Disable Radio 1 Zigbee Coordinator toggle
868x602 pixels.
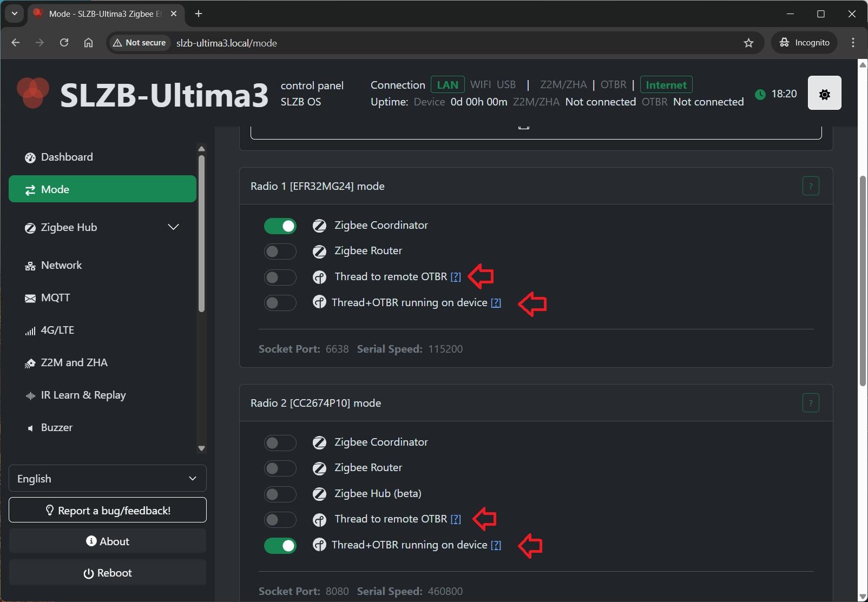pyautogui.click(x=280, y=226)
